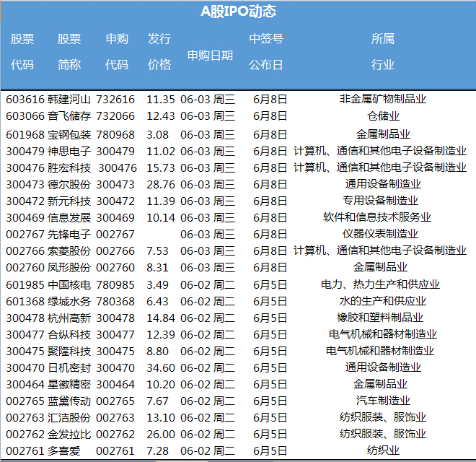Viewport: 476px width, 462px height.
Task: Select the 申购日期 column header
Action: [x=210, y=56]
